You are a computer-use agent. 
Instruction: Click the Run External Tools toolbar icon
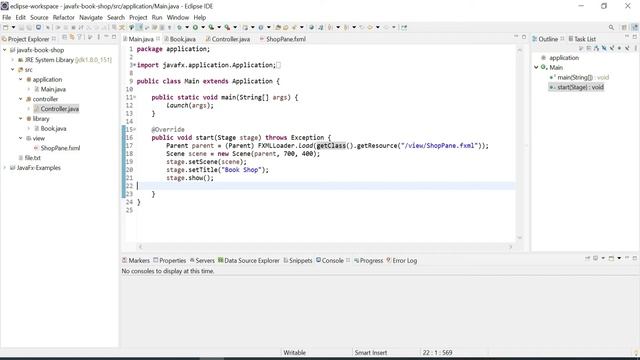point(227,27)
